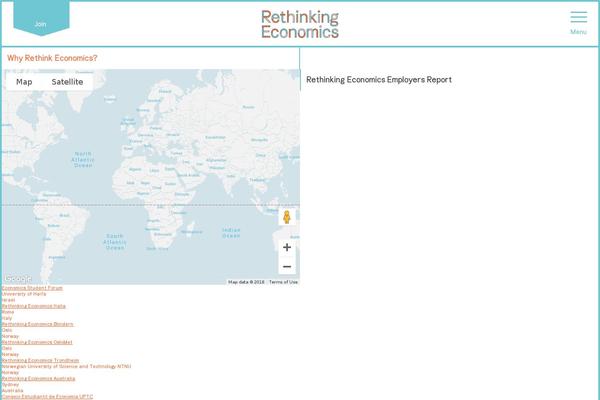The height and width of the screenshot is (400, 600).
Task: Open the Rethinking Economics Australia link
Action: point(39,378)
